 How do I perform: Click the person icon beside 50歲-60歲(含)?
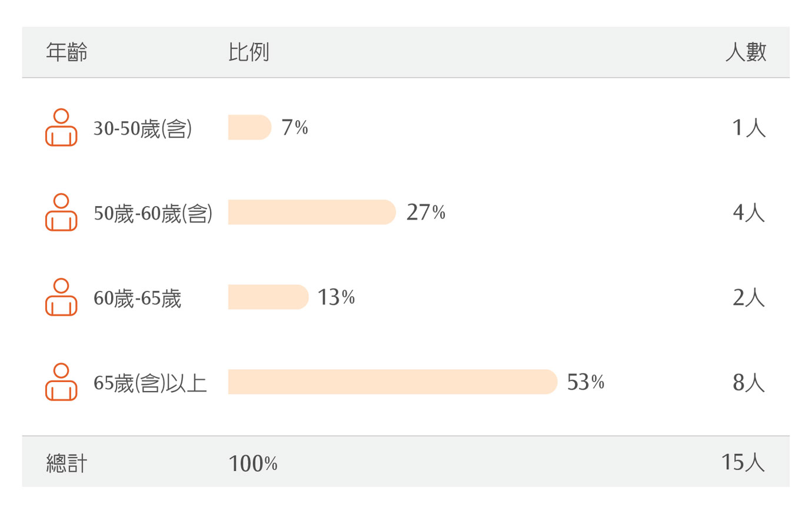click(61, 212)
